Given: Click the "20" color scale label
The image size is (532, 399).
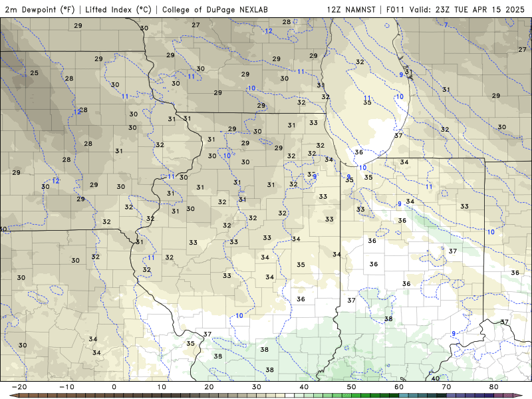Looking at the screenshot, I should click(x=209, y=387).
